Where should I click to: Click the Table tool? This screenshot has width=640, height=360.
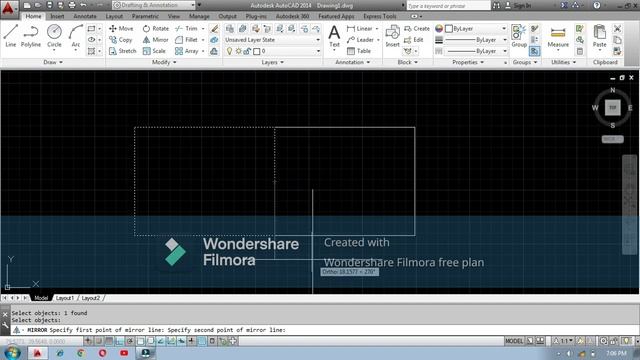(x=359, y=51)
